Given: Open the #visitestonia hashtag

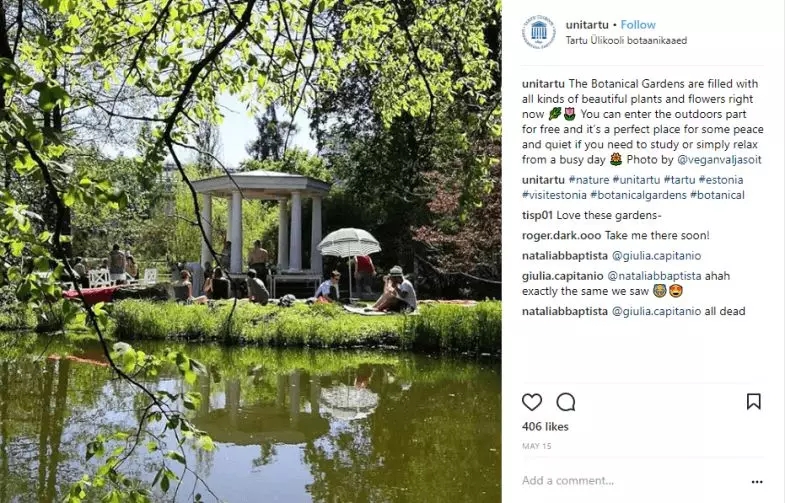Looking at the screenshot, I should [x=554, y=195].
